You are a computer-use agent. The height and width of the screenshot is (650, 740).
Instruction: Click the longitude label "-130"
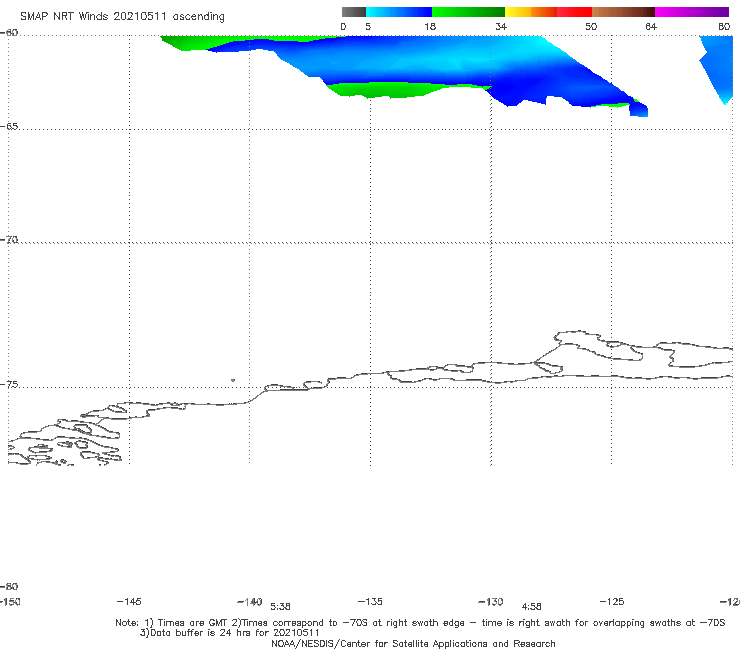point(491,602)
